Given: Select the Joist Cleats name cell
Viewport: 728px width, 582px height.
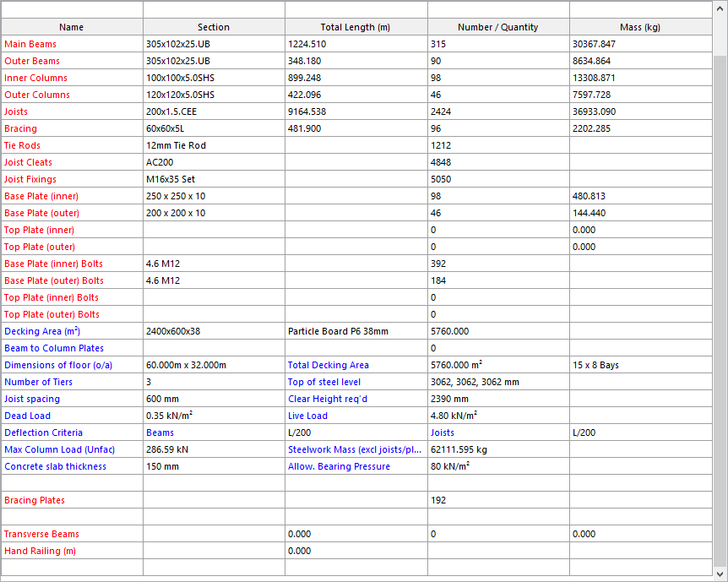Looking at the screenshot, I should tap(72, 162).
